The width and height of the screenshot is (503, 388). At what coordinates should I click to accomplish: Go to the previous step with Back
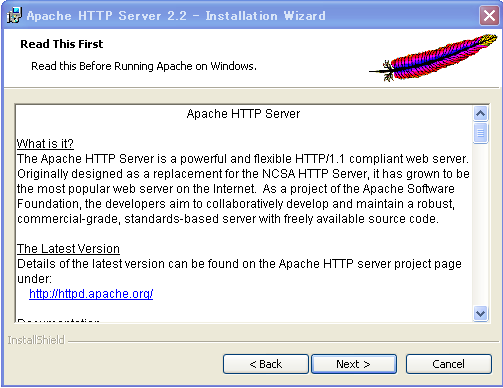pos(266,364)
